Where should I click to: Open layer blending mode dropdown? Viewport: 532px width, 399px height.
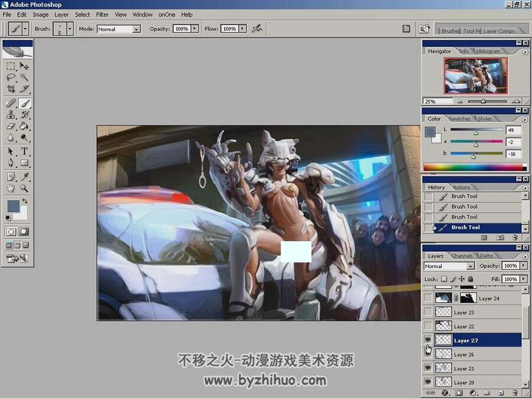[471, 267]
